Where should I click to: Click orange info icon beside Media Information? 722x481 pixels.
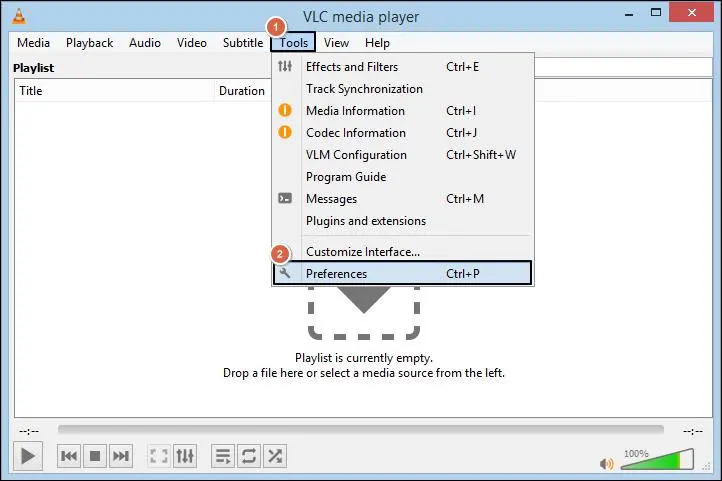pos(285,110)
